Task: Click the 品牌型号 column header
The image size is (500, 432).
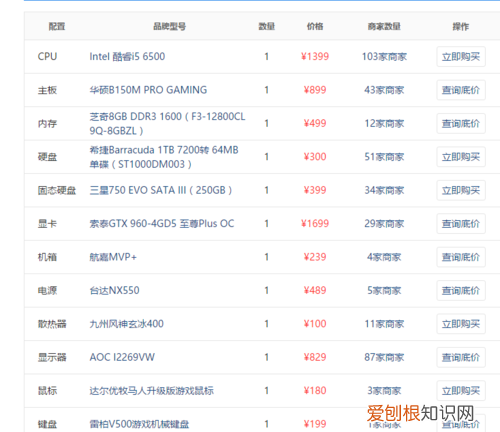Action: coord(170,26)
